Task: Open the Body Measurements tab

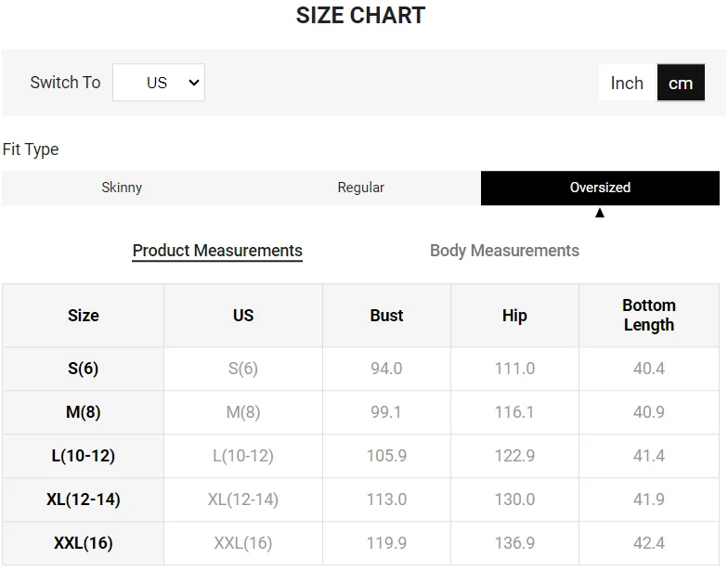Action: [504, 251]
